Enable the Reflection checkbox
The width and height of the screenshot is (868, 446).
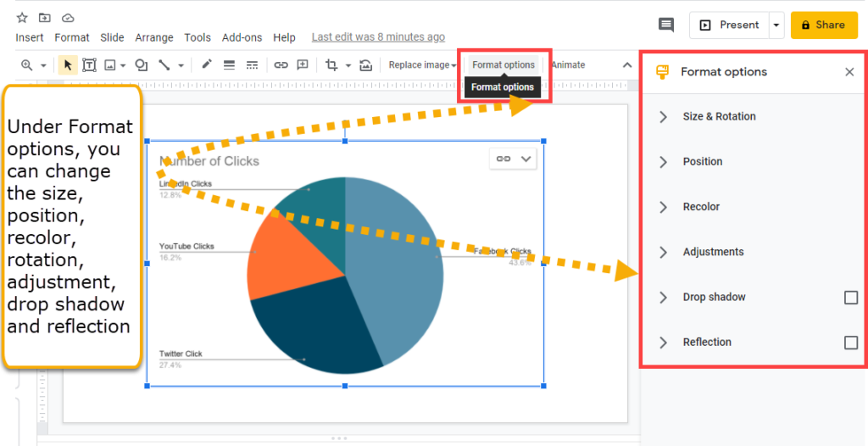(x=851, y=343)
